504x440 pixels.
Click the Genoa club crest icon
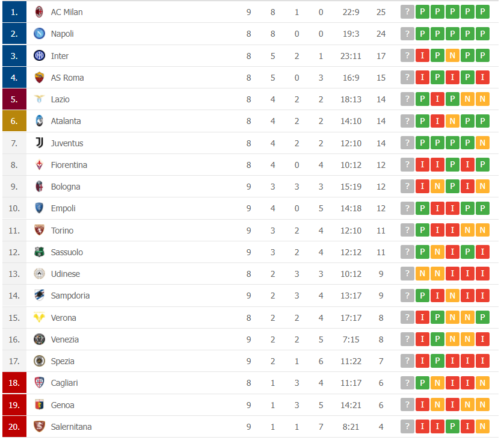point(39,405)
